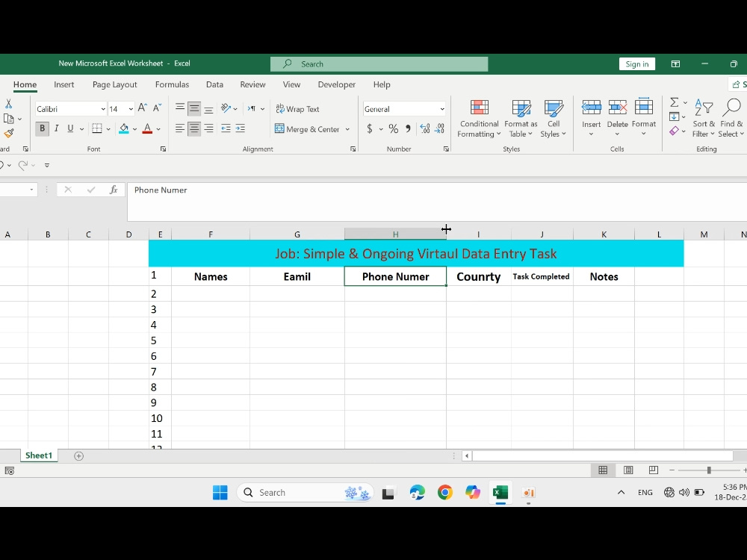Apply the Percent Style icon
This screenshot has height=560, width=747.
pos(394,128)
